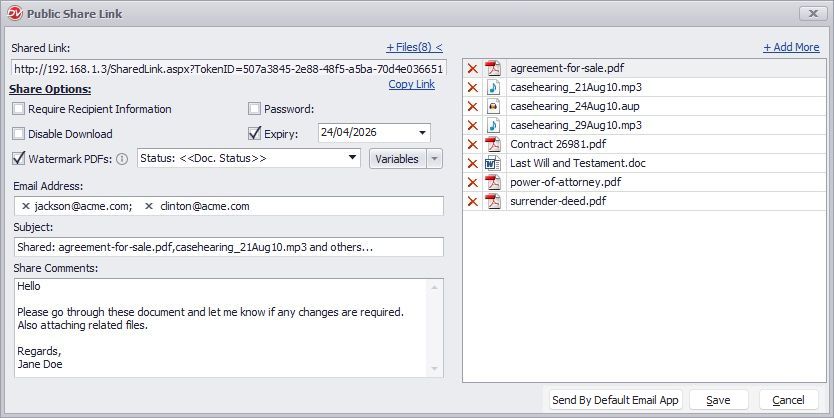Remove Last Will and Testament.doc using its red X
The height and width of the screenshot is (418, 834).
[472, 163]
